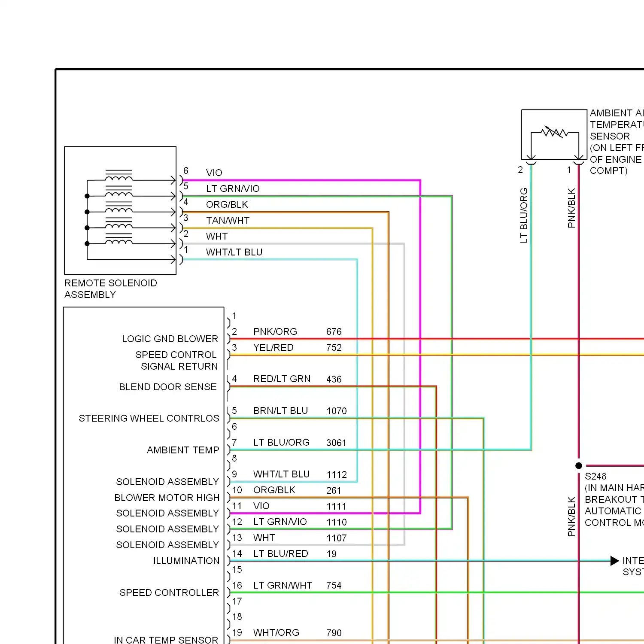The image size is (644, 644).
Task: Click the 'AMBIENT TEMP' pin description
Action: point(183,450)
